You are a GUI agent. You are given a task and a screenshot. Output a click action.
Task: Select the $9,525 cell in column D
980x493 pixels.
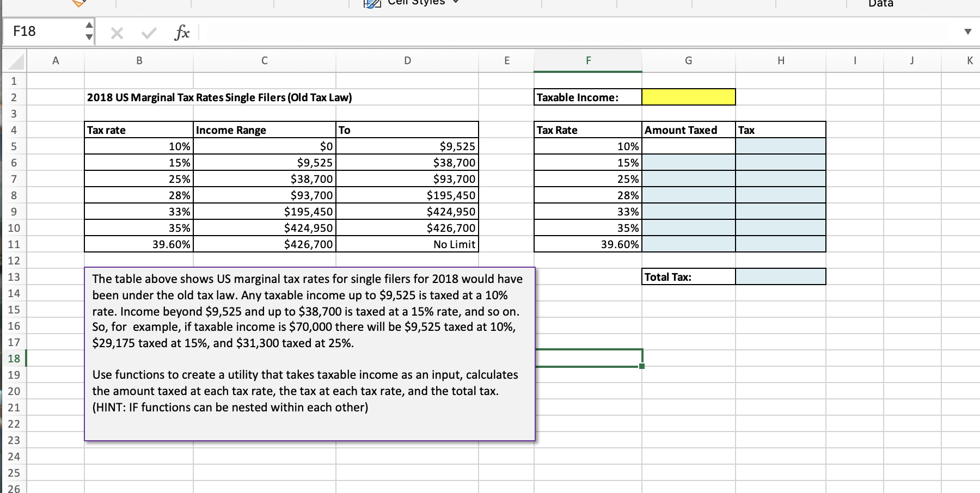pyautogui.click(x=407, y=146)
